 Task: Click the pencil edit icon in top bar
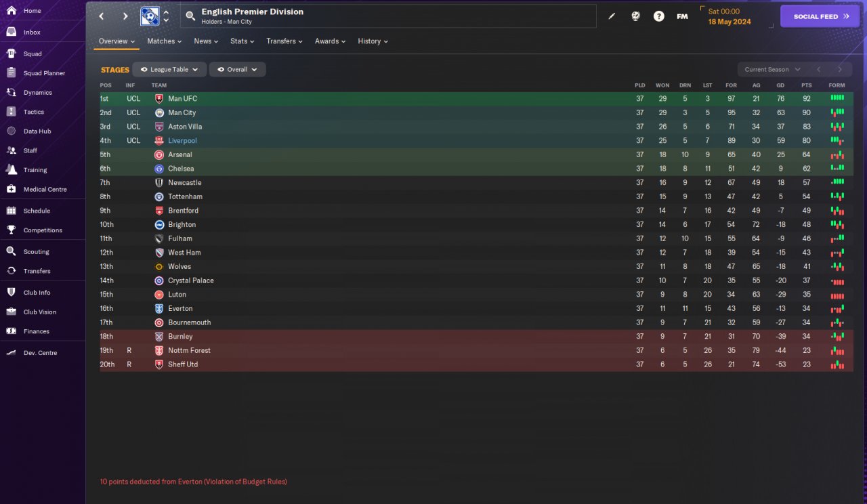612,16
